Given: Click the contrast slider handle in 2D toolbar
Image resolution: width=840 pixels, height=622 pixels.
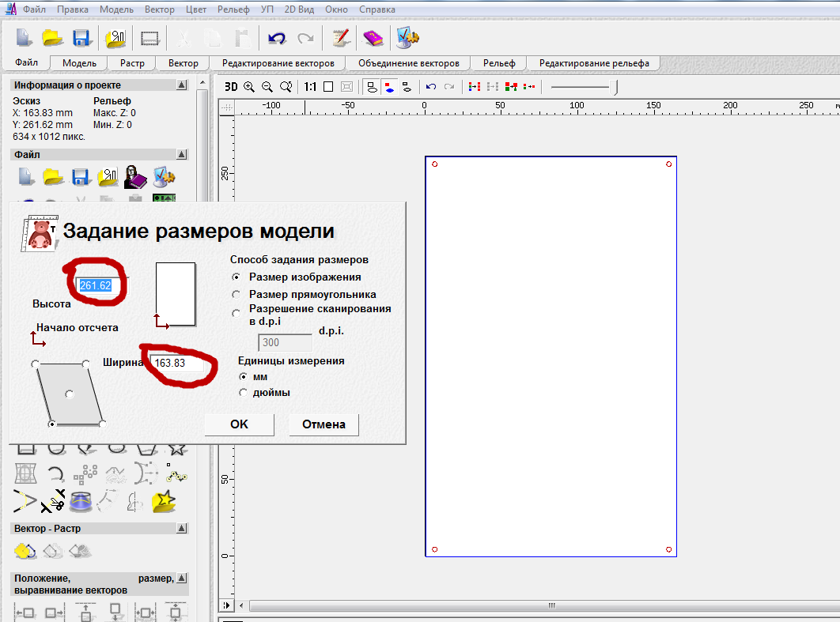Looking at the screenshot, I should (x=616, y=87).
